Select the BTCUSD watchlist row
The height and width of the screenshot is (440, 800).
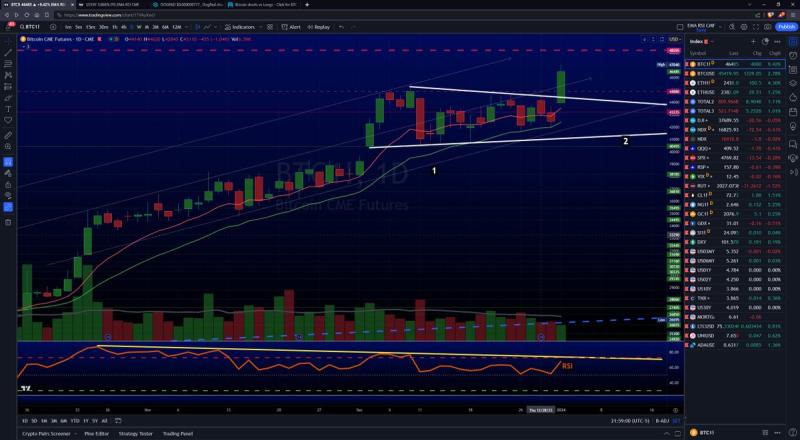(x=735, y=74)
